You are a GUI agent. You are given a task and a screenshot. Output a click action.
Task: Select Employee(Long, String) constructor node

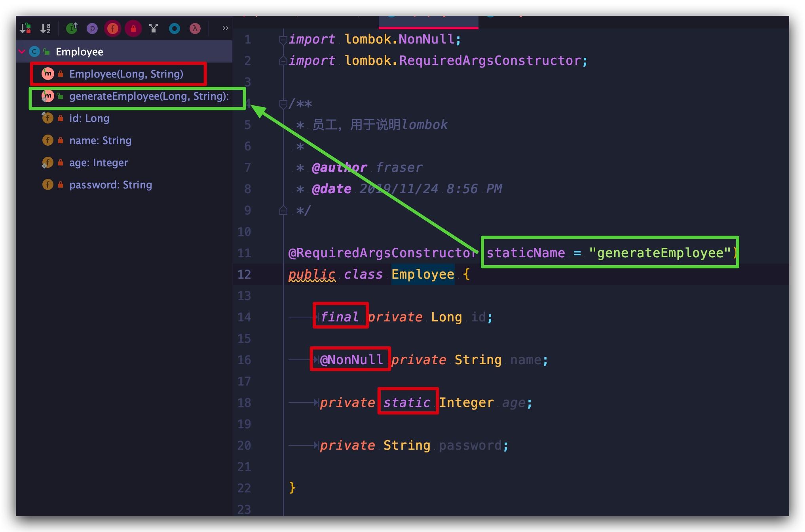click(126, 74)
